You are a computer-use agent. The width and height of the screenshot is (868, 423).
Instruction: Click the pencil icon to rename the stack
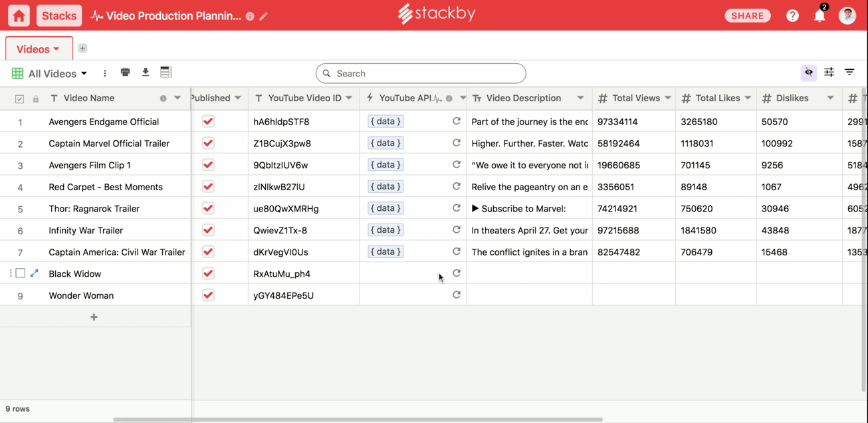click(x=264, y=16)
